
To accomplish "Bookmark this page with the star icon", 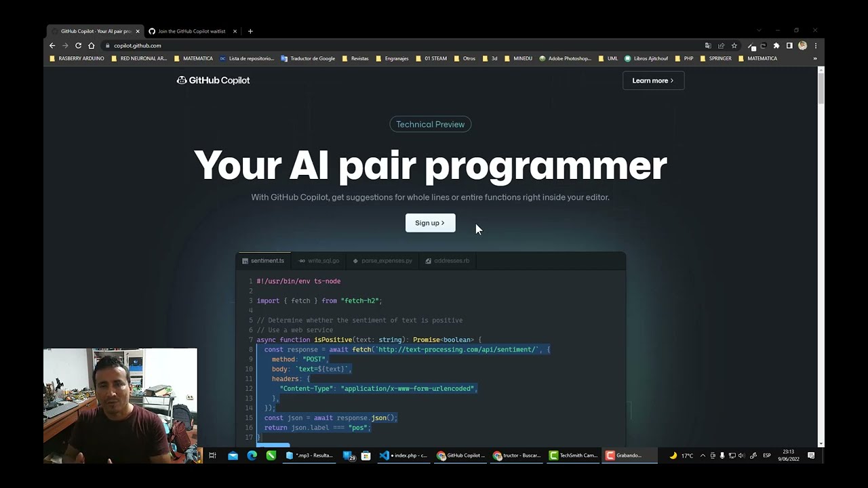I will pyautogui.click(x=734, y=45).
